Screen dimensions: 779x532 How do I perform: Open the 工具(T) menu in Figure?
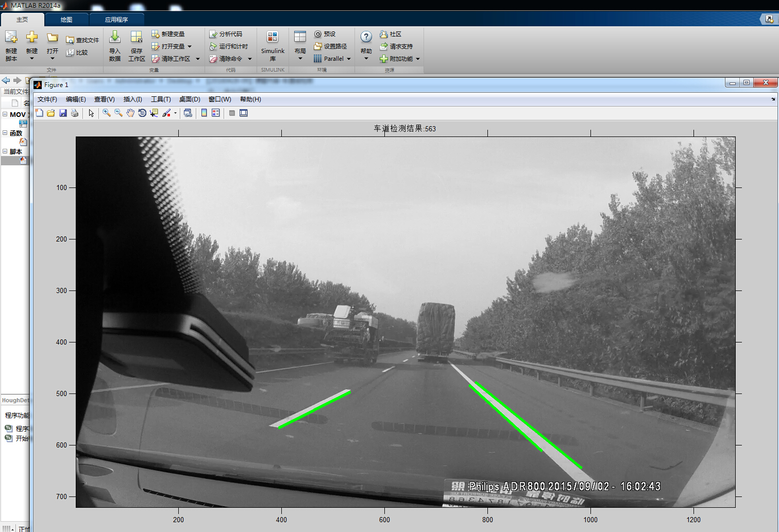[x=161, y=99]
